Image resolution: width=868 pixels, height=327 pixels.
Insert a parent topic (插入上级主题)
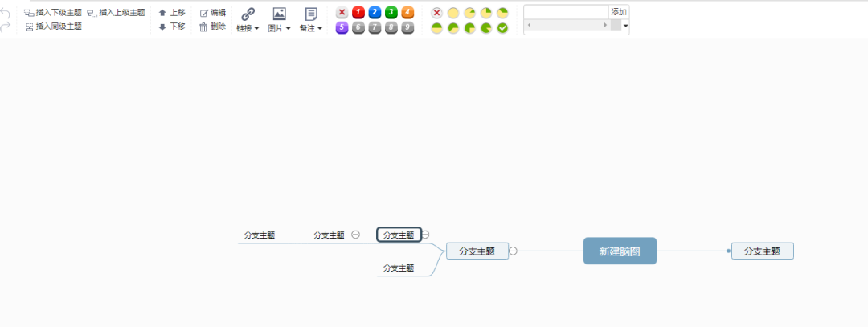pyautogui.click(x=117, y=12)
